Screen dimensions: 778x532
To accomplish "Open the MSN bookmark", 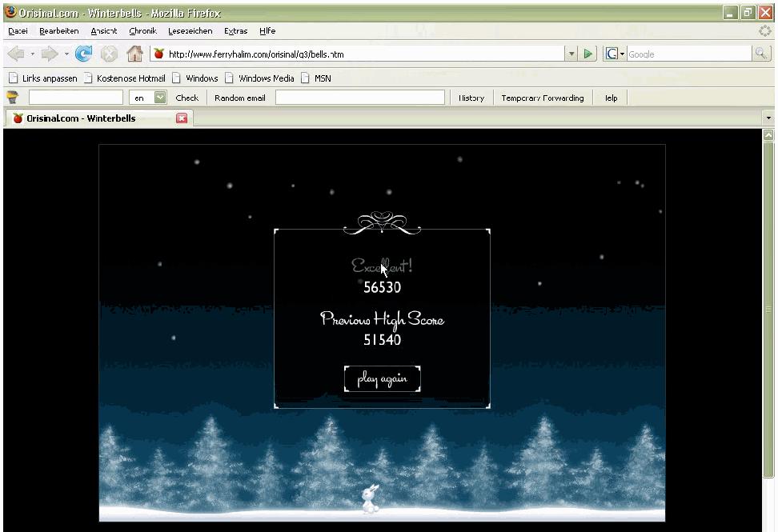I will click(x=316, y=78).
